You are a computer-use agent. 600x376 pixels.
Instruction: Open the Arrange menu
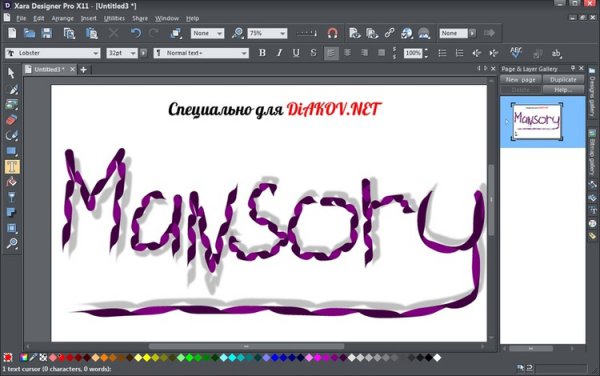(62, 18)
